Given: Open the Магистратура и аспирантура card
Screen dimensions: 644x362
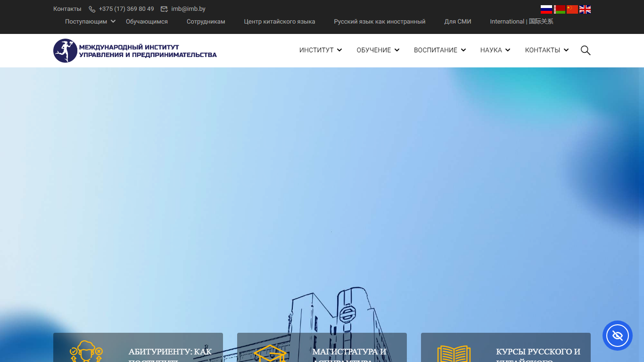Looking at the screenshot, I should tap(322, 347).
